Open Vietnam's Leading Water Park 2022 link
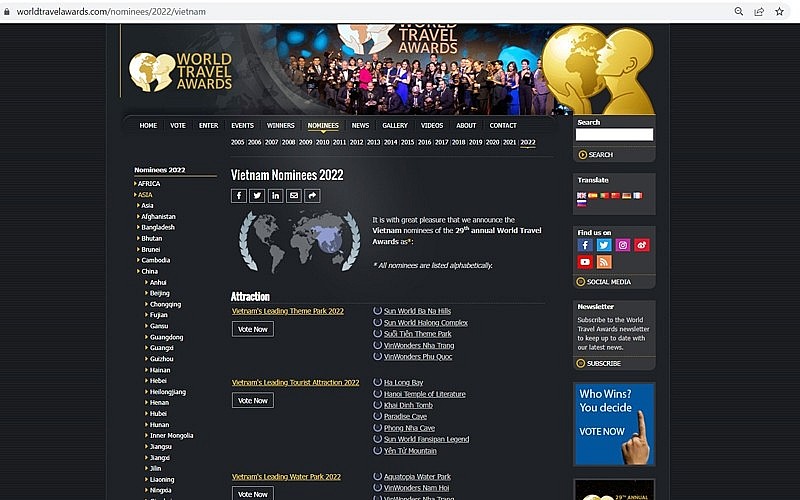Screen dimensions: 800x500 pos(286,477)
